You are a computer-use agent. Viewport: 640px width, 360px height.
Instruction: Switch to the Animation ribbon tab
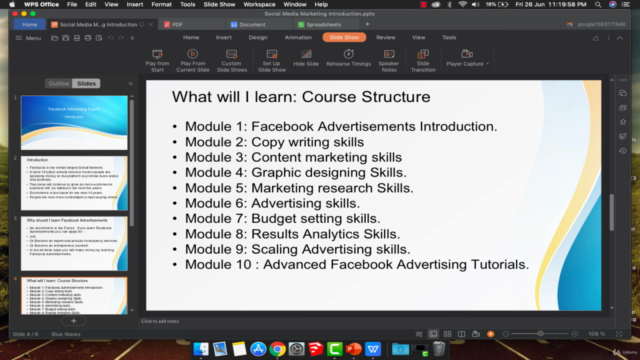tap(298, 37)
